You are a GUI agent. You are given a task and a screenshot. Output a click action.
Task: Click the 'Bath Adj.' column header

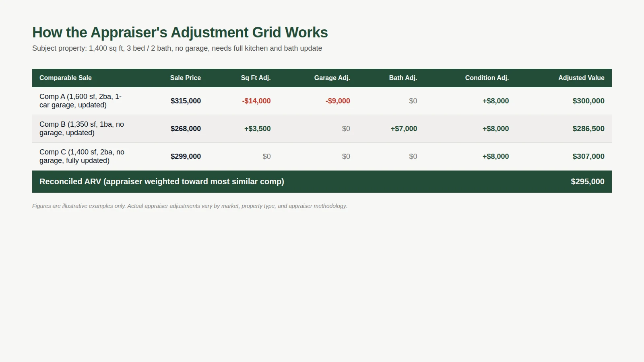[403, 78]
